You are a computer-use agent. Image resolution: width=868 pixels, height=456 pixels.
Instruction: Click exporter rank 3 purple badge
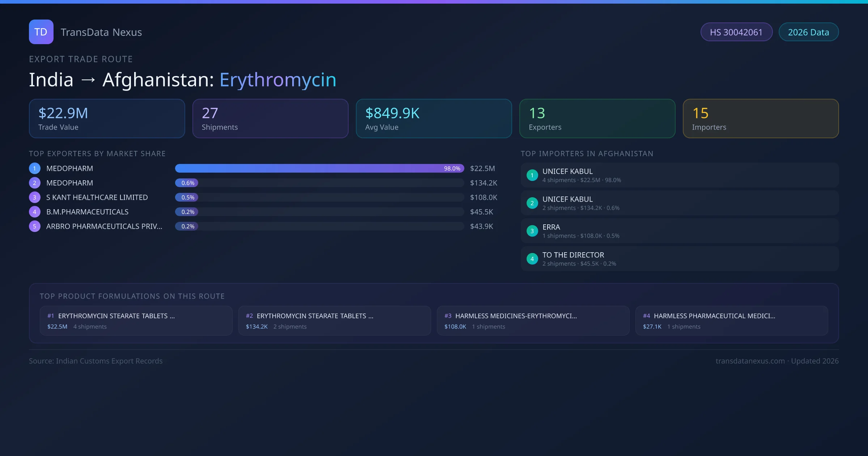click(x=35, y=197)
